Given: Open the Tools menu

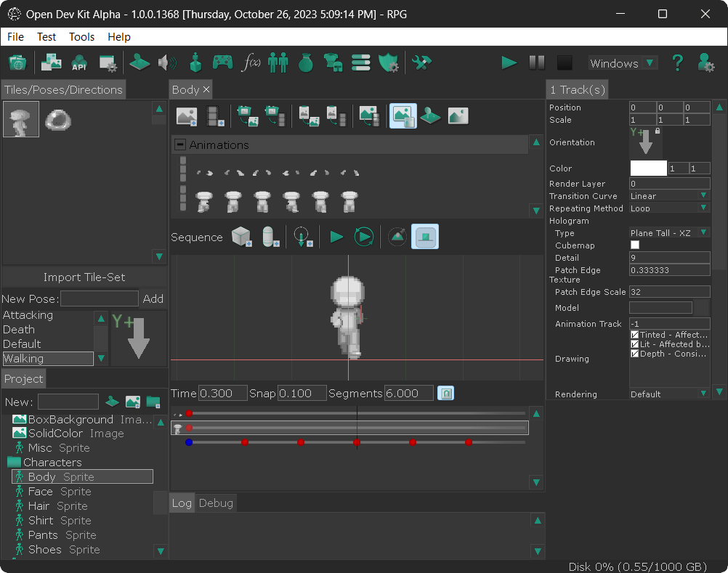Looking at the screenshot, I should (x=81, y=36).
